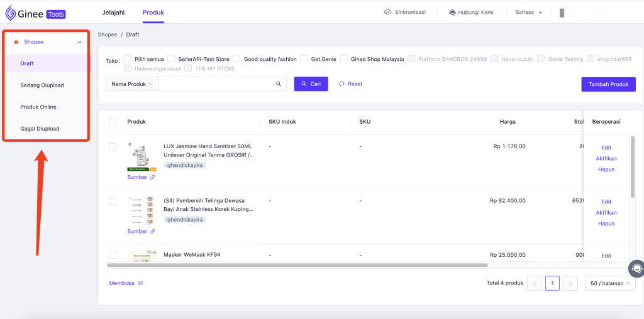644x319 pixels.
Task: Click the user avatar in the header
Action: (x=562, y=13)
